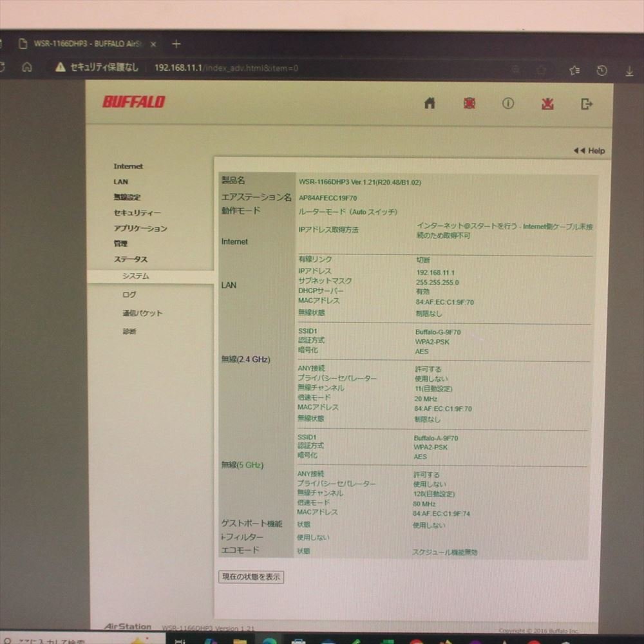Click the 20 MHz bandwidth value
This screenshot has width=644, height=644.
point(426,399)
